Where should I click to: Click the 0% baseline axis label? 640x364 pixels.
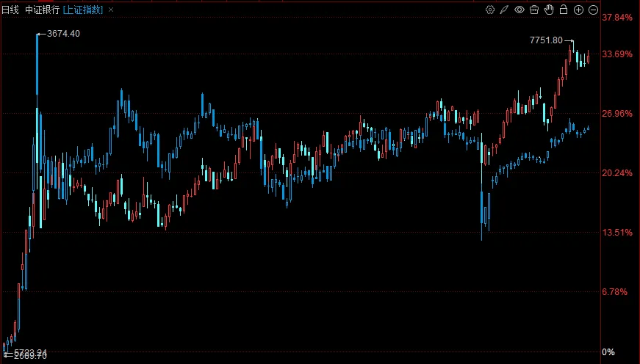608,352
